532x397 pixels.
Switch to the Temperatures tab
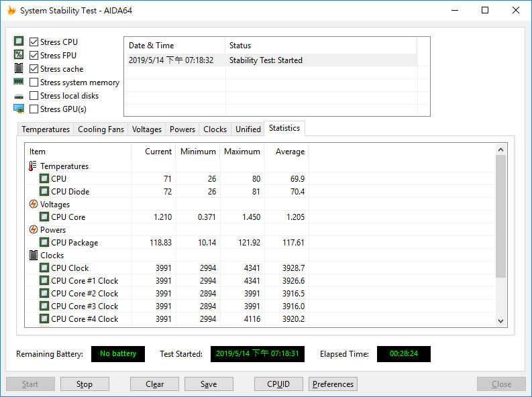pyautogui.click(x=46, y=129)
